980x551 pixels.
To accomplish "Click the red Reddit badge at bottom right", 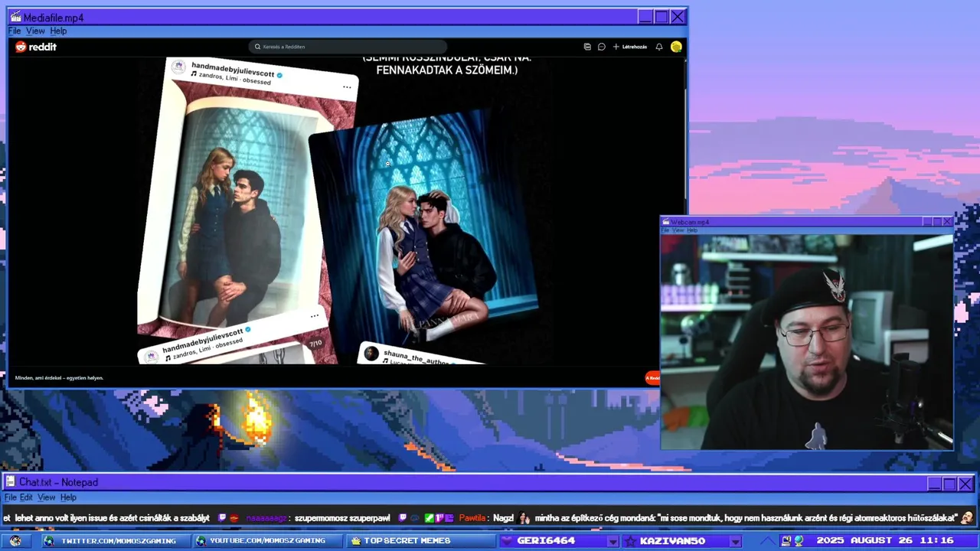I will click(x=652, y=377).
